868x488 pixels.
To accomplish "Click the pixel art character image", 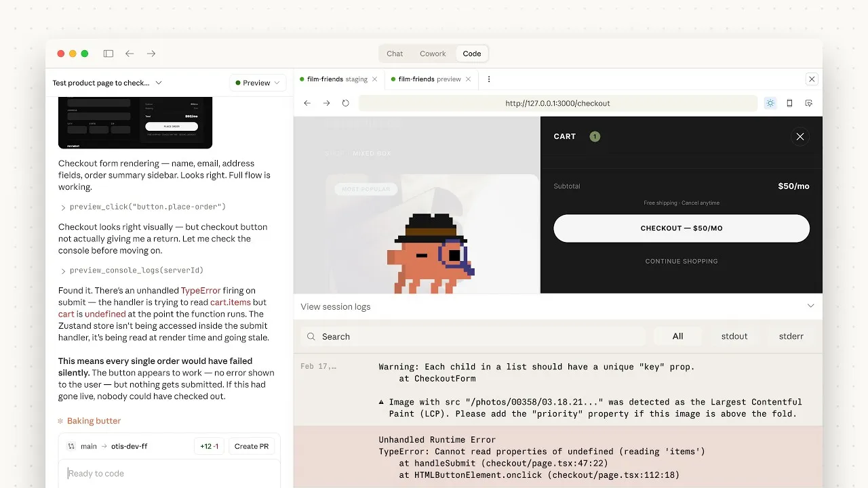I will 431,254.
